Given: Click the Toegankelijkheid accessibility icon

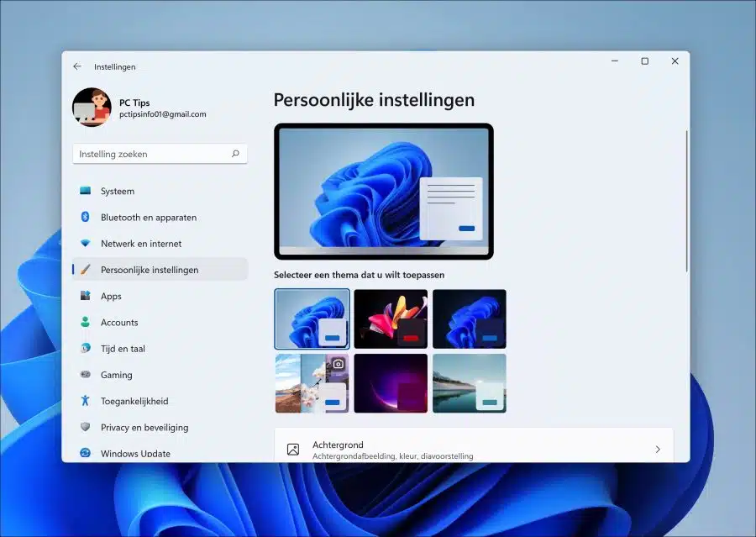Looking at the screenshot, I should click(86, 401).
